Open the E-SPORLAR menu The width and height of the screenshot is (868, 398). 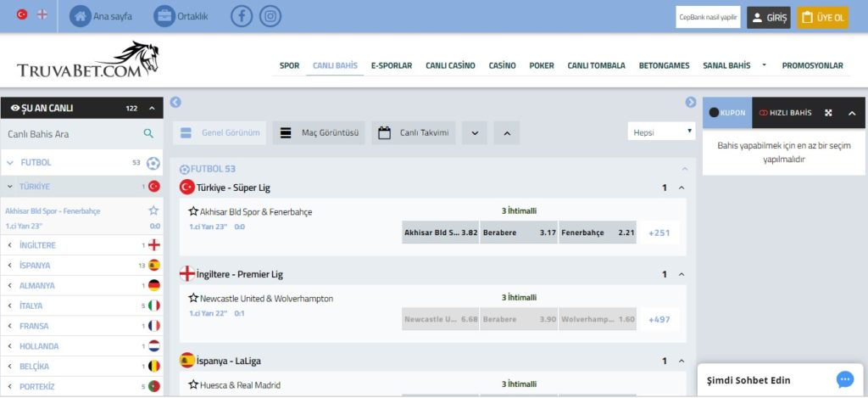(392, 65)
